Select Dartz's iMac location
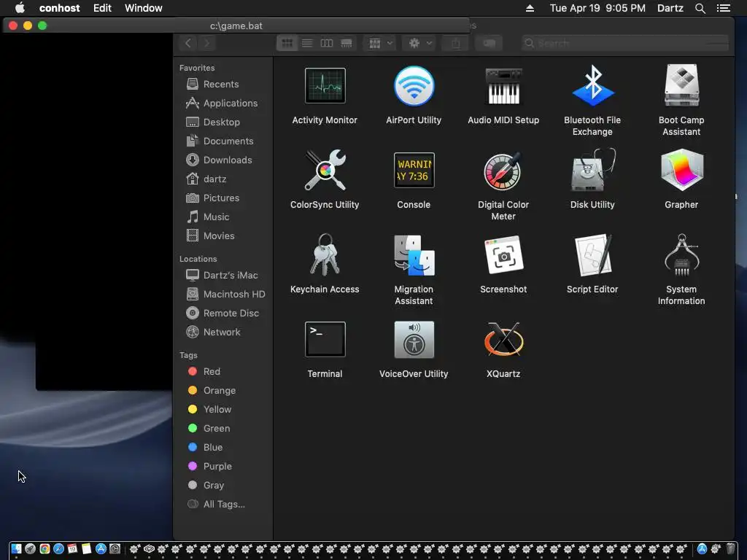The image size is (747, 560). click(222, 275)
